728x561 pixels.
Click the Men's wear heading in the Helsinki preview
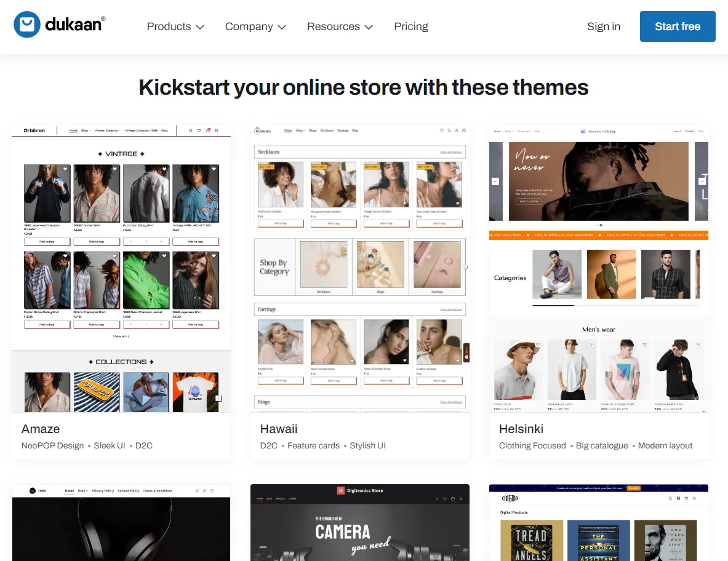tap(599, 330)
